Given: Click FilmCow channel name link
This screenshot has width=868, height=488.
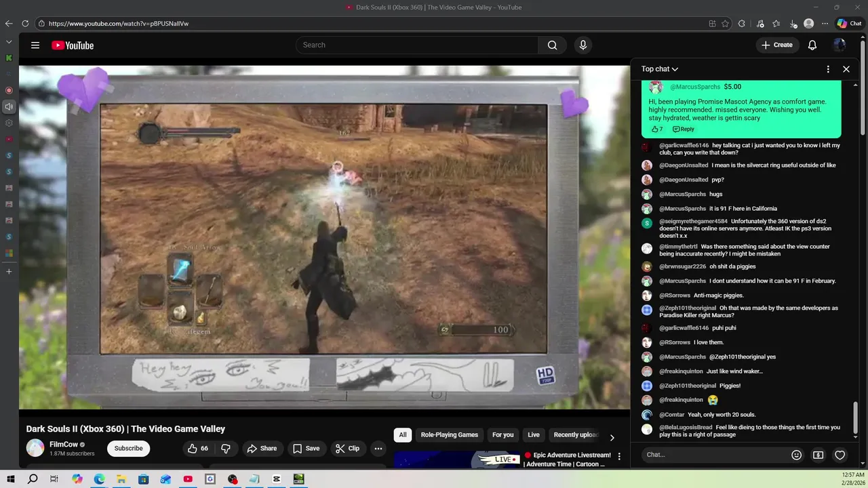Looking at the screenshot, I should [x=64, y=445].
